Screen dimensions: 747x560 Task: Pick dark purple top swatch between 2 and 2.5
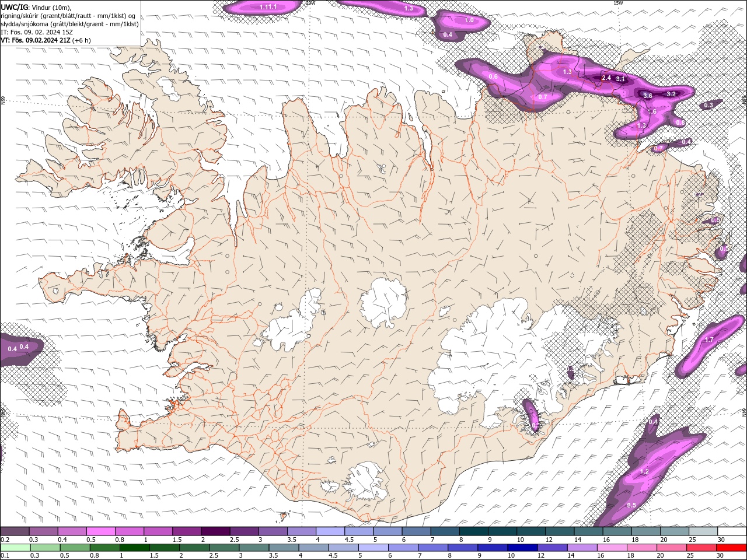coord(215,531)
